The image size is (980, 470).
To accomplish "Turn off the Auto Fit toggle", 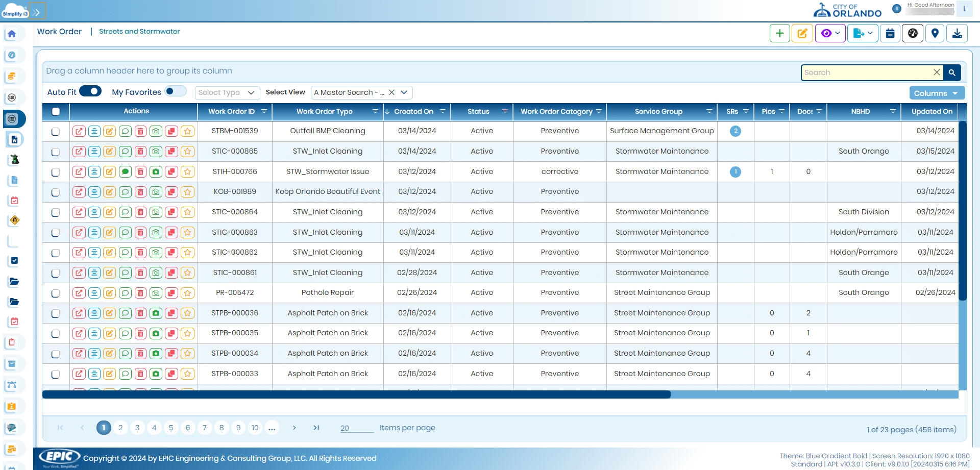I will click(x=90, y=91).
